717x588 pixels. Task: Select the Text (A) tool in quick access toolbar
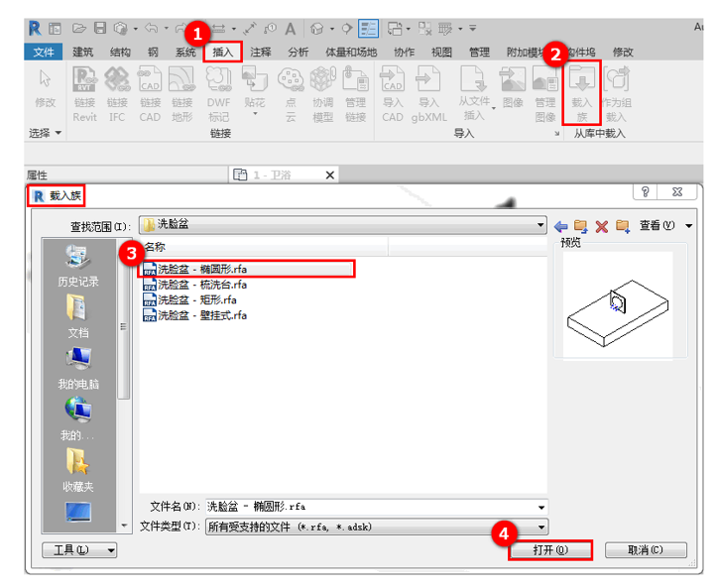tap(290, 29)
